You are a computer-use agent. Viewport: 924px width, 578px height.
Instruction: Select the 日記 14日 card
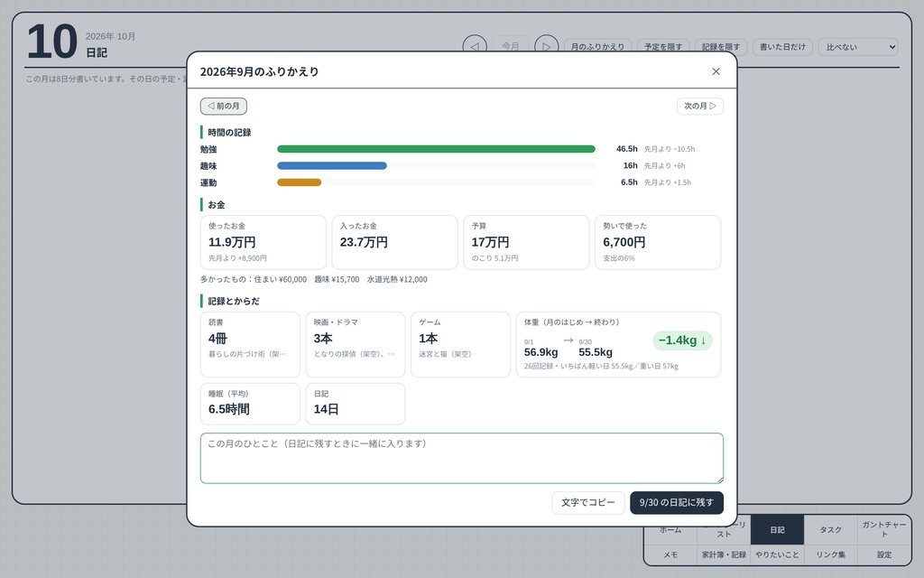(x=356, y=404)
